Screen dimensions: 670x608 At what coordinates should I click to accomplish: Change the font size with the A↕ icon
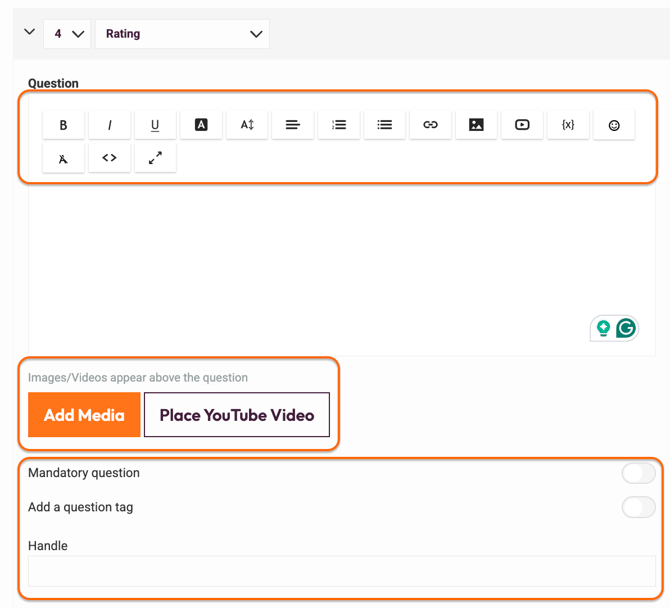(x=247, y=125)
